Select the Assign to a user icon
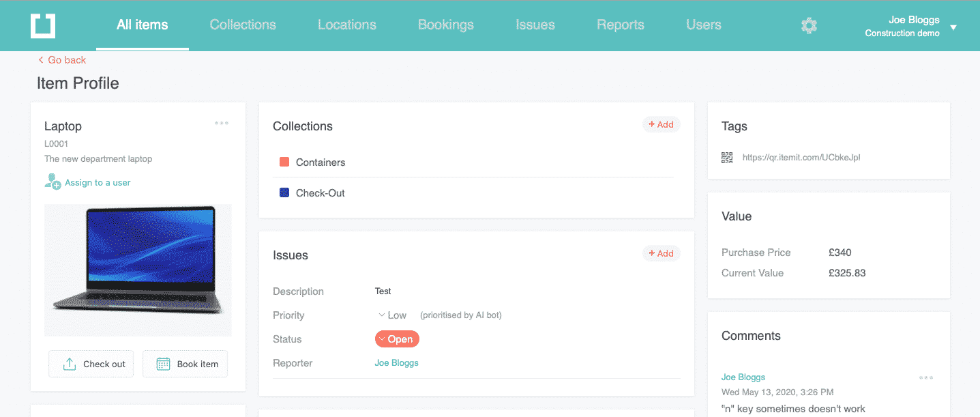The height and width of the screenshot is (417, 980). [51, 182]
